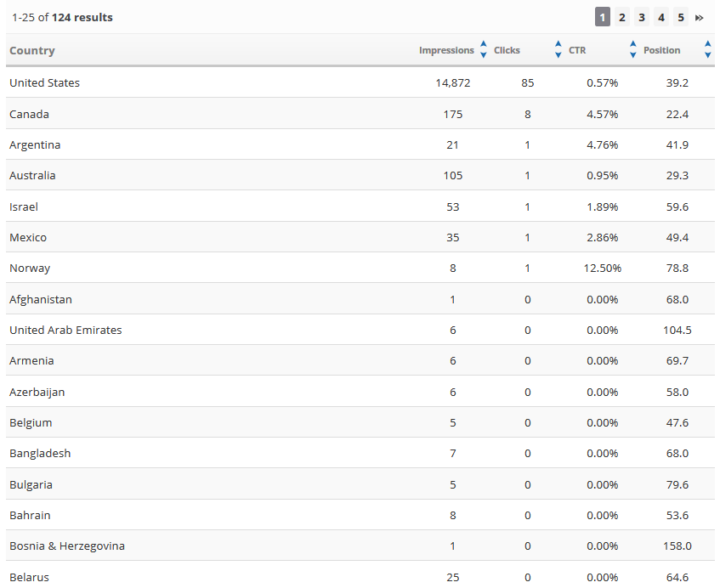
Task: Sort CTR descending with down arrow
Action: [633, 55]
